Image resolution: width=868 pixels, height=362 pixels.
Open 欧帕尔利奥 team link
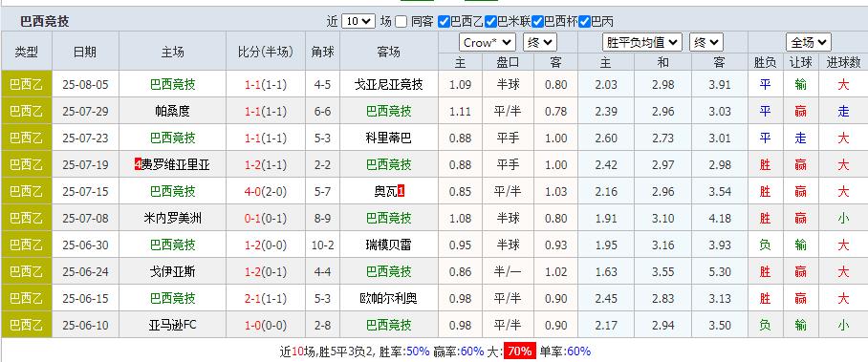click(389, 298)
